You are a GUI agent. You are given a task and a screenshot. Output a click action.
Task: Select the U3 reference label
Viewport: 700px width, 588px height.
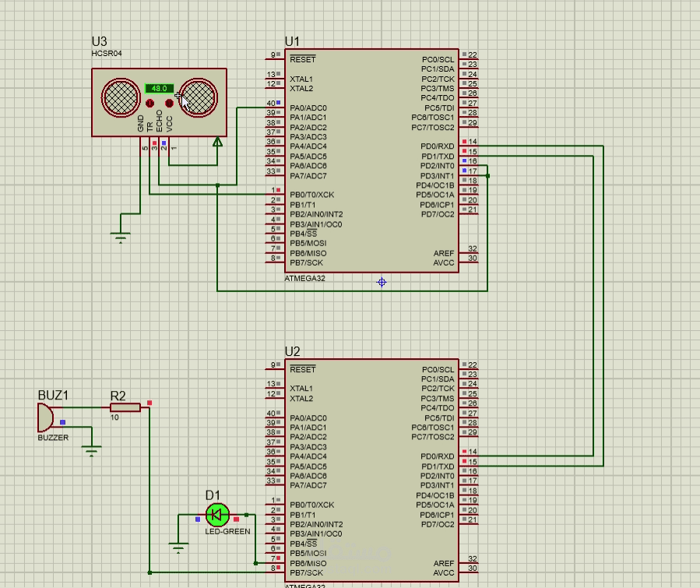(x=99, y=41)
